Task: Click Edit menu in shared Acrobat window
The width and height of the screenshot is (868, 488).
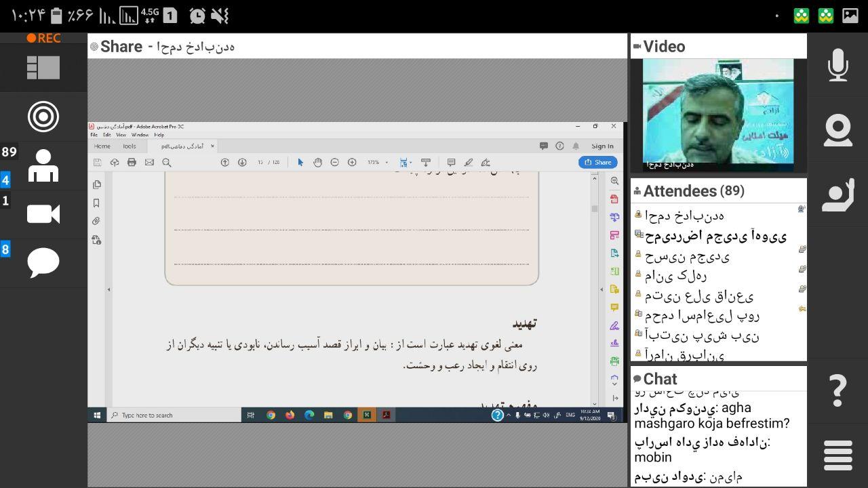Action: 106,135
